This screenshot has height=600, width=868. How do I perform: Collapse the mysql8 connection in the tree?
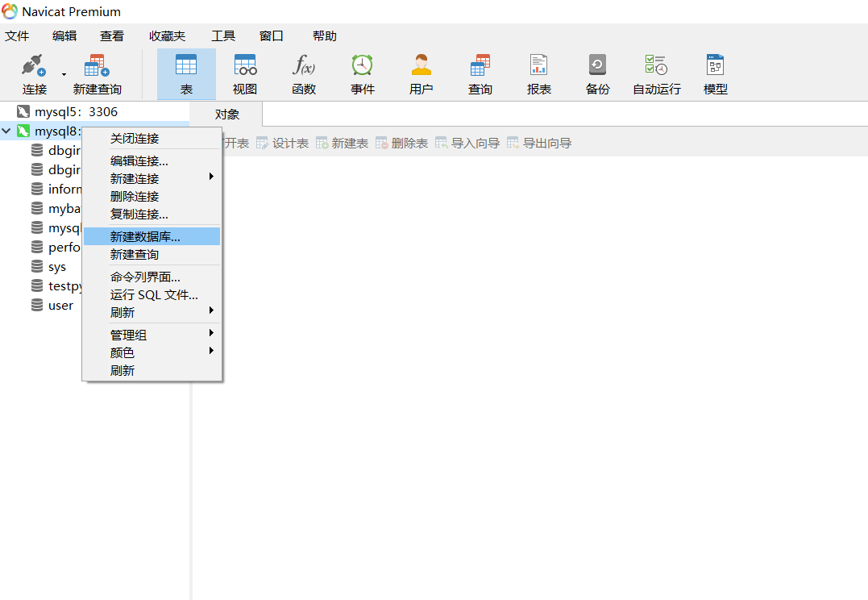[x=6, y=130]
